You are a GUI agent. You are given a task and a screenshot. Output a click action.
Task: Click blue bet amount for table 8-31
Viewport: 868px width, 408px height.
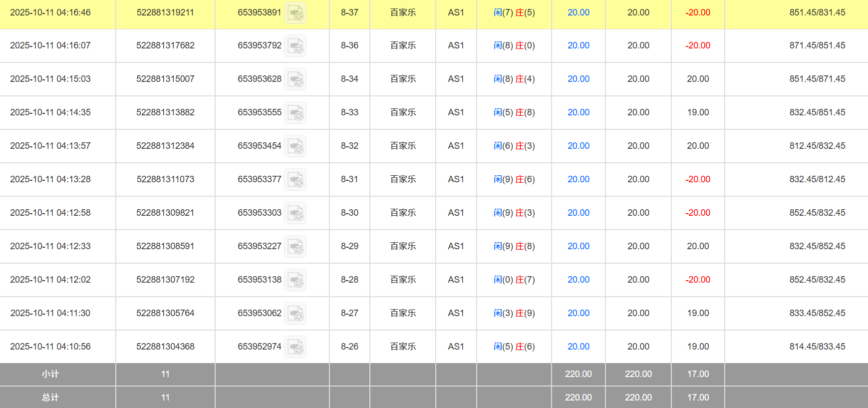coord(578,179)
